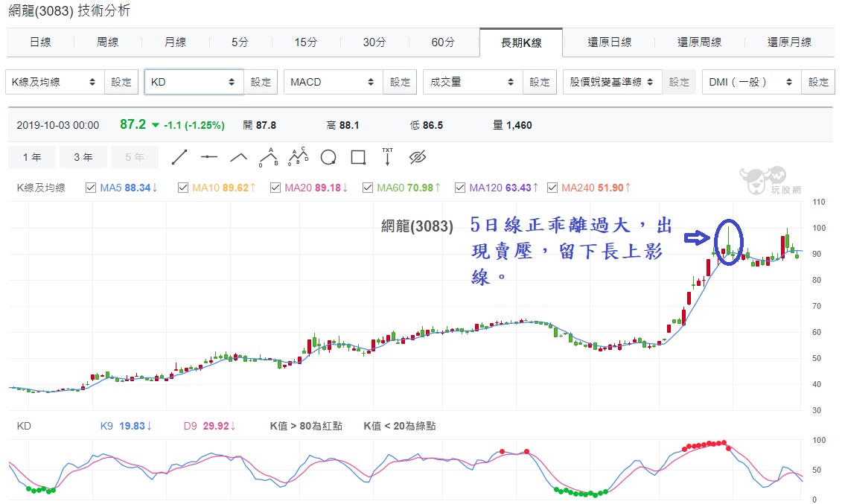Image resolution: width=842 pixels, height=504 pixels.
Task: Click the 高 88.1 high price
Action: tap(342, 126)
